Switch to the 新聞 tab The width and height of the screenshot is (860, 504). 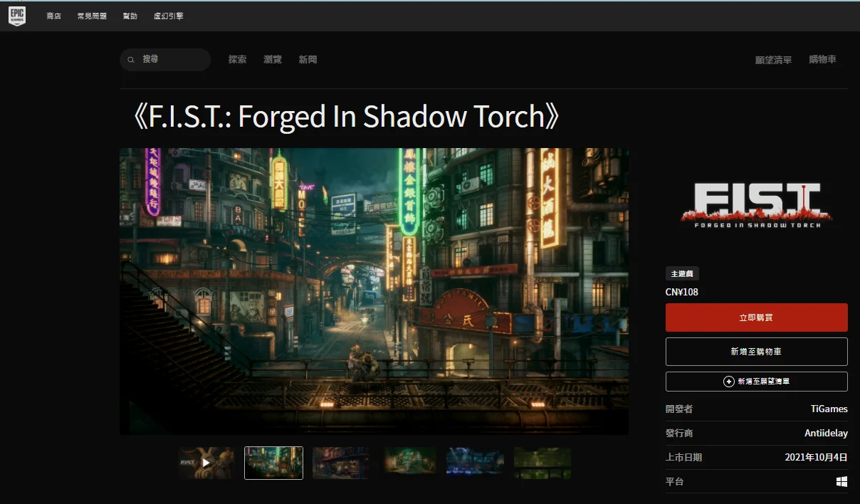pyautogui.click(x=308, y=60)
